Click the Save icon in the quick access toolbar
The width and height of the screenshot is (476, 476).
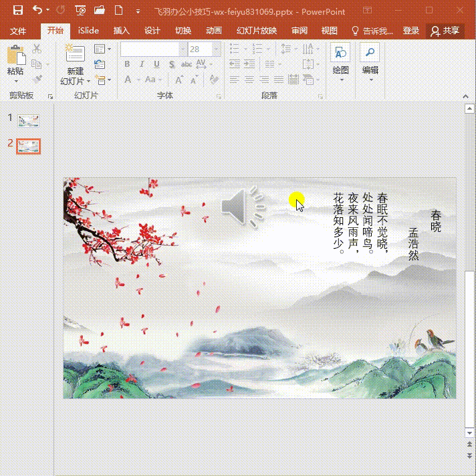click(x=18, y=11)
